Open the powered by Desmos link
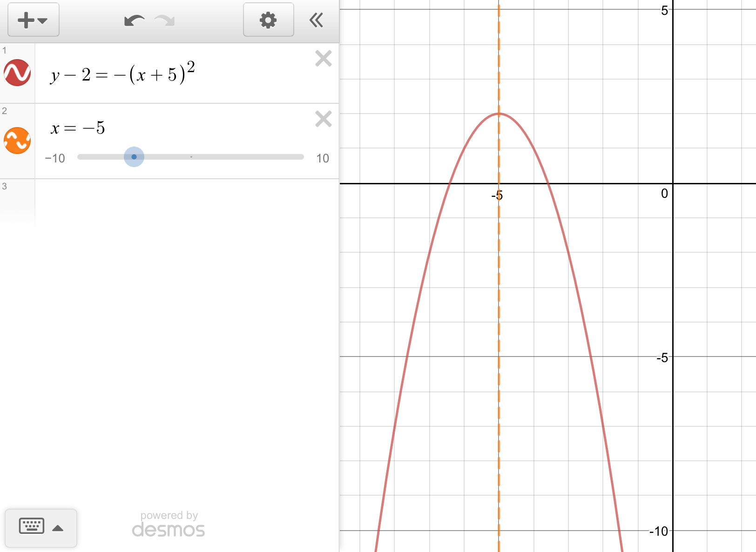Screen dimensions: 756x552 point(169,524)
